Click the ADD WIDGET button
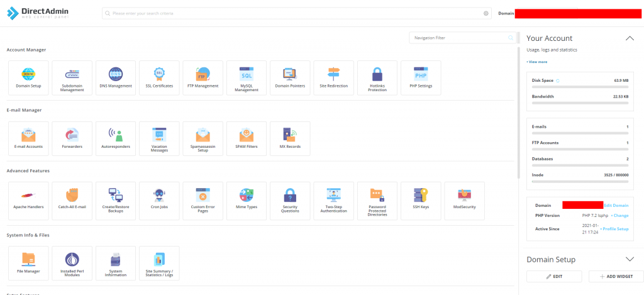This screenshot has height=295, width=644. coord(616,277)
